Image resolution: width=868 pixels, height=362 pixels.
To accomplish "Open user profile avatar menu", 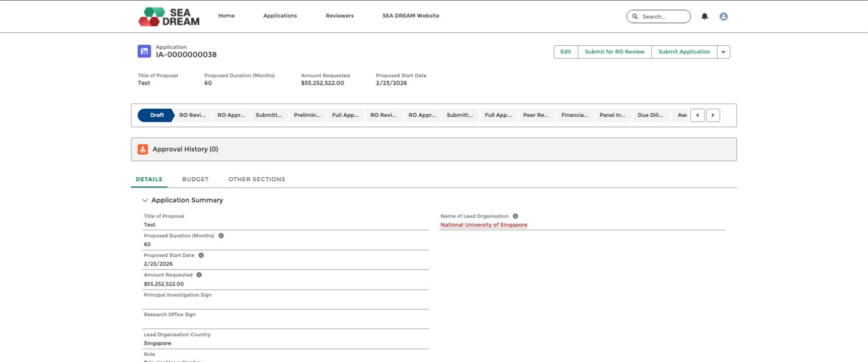I will 724,17.
